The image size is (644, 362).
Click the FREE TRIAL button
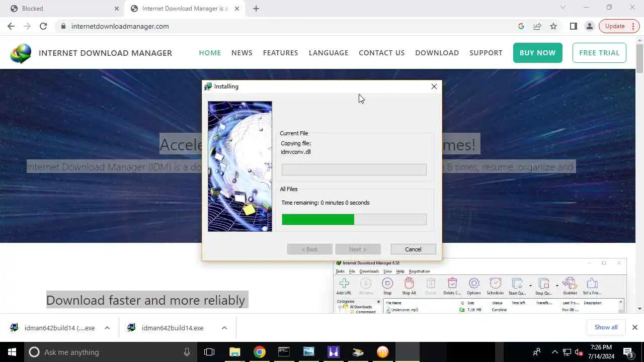click(x=599, y=53)
